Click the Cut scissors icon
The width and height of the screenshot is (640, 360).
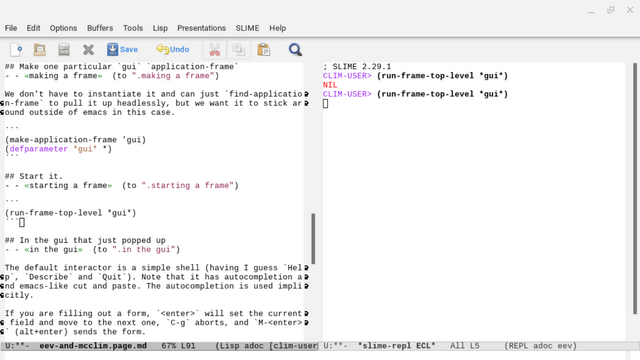(x=215, y=50)
